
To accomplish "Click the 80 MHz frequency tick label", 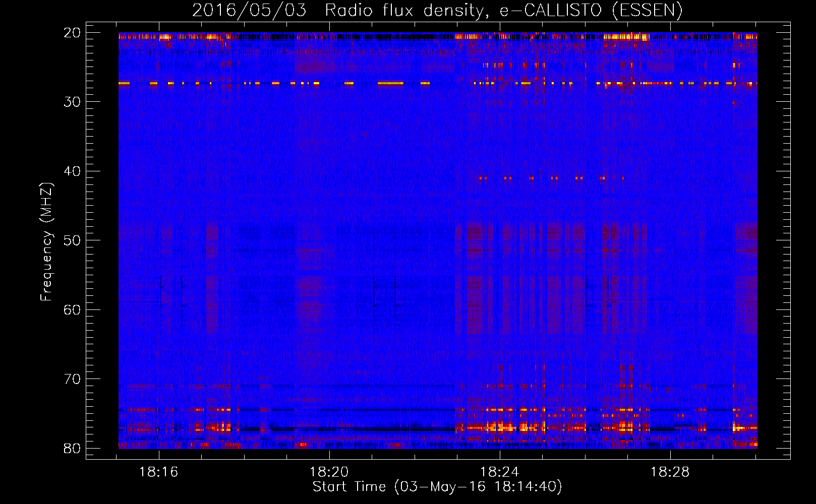I will point(72,448).
